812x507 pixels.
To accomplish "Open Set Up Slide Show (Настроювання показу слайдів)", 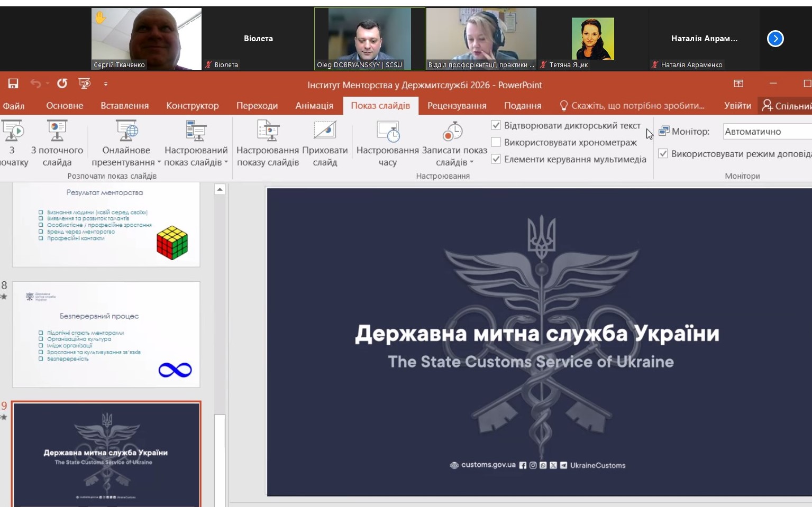I will (x=268, y=131).
